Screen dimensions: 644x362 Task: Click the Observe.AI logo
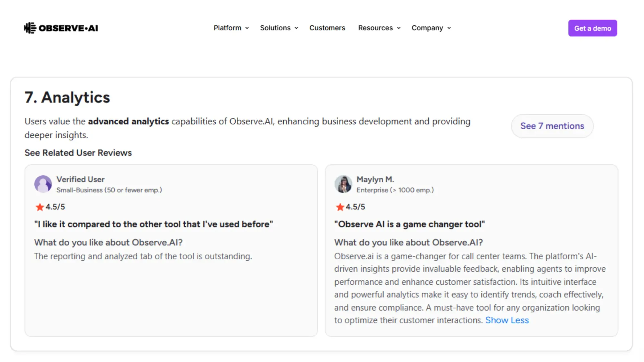[x=61, y=28]
